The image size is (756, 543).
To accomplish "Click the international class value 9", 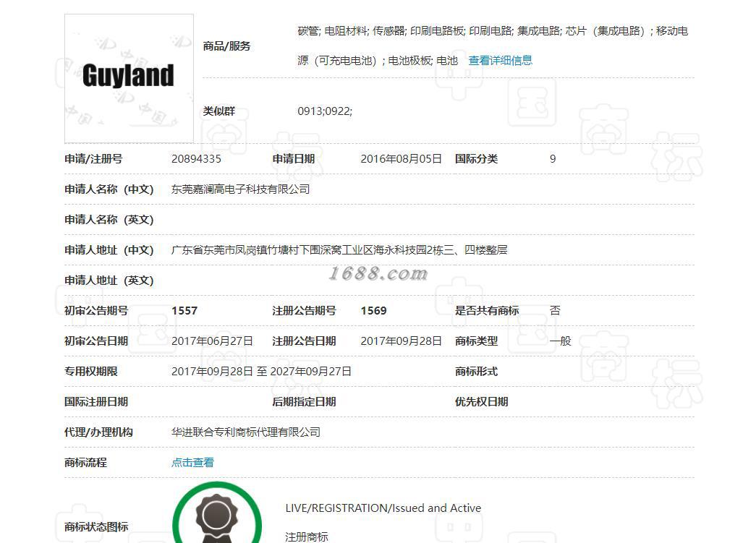I will click(x=553, y=159).
